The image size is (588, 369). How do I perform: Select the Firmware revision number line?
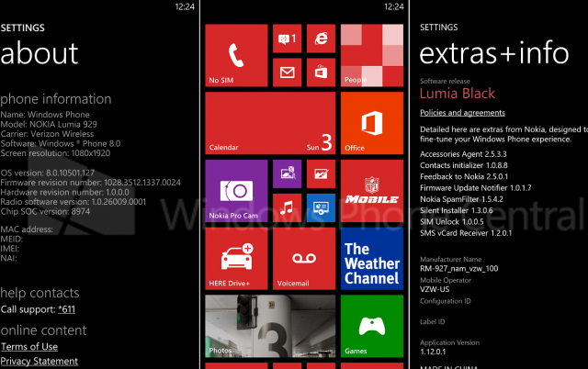tap(90, 183)
